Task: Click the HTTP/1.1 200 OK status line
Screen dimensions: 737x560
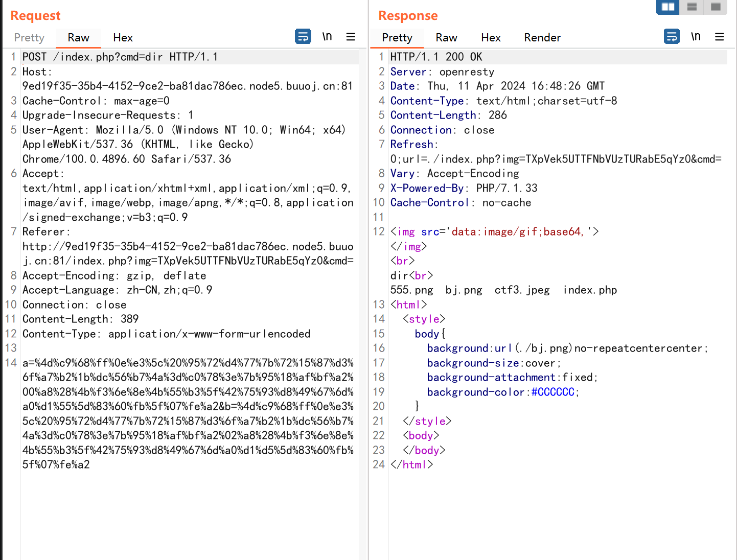Action: tap(436, 57)
